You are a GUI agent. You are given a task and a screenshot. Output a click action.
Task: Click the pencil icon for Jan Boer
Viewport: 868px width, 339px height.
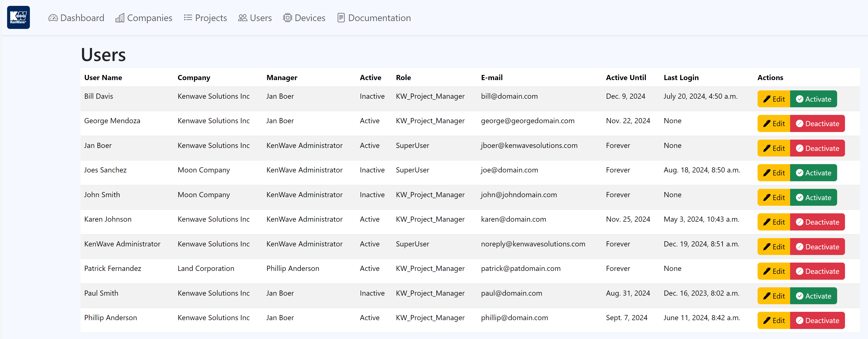pyautogui.click(x=767, y=148)
